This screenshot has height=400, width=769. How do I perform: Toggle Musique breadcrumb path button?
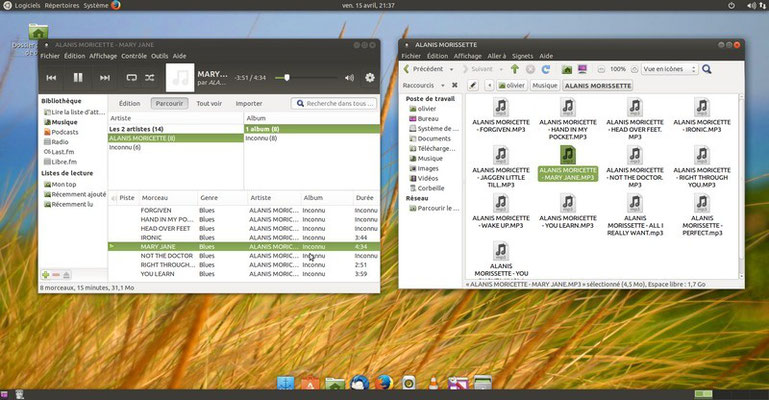pos(545,85)
